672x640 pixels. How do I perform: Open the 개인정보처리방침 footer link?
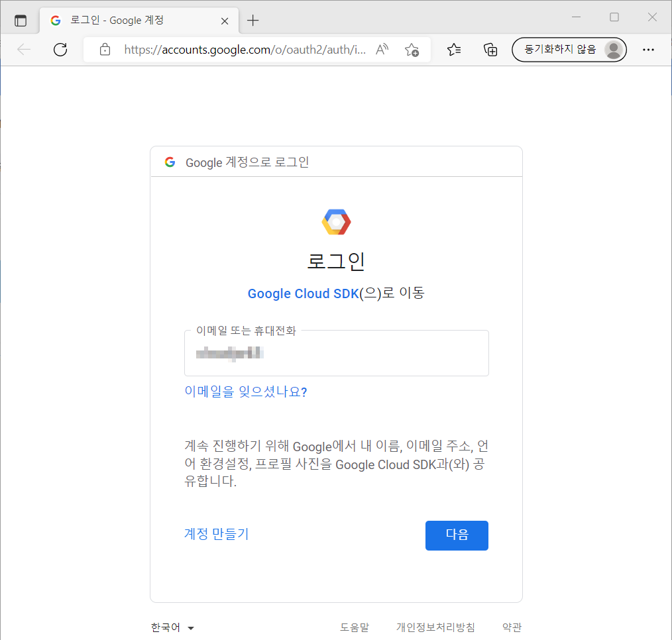click(x=435, y=627)
